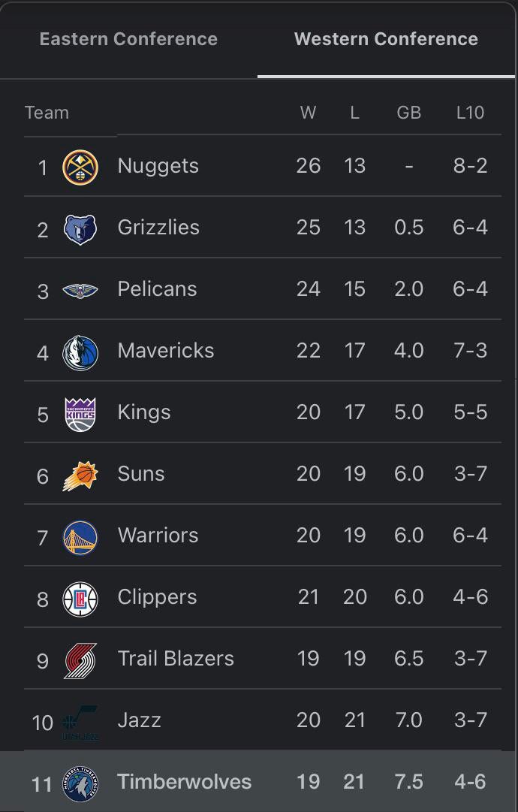The width and height of the screenshot is (518, 812).
Task: Click the Jazz team name
Action: tap(140, 720)
